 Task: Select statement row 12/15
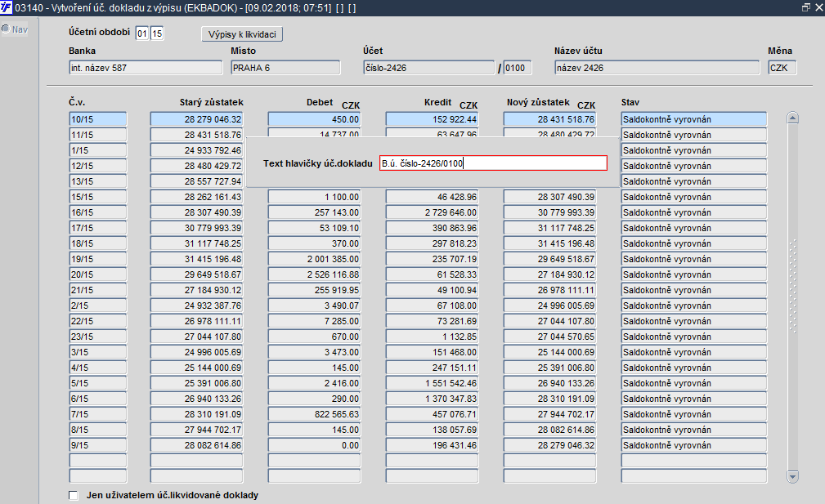click(98, 166)
